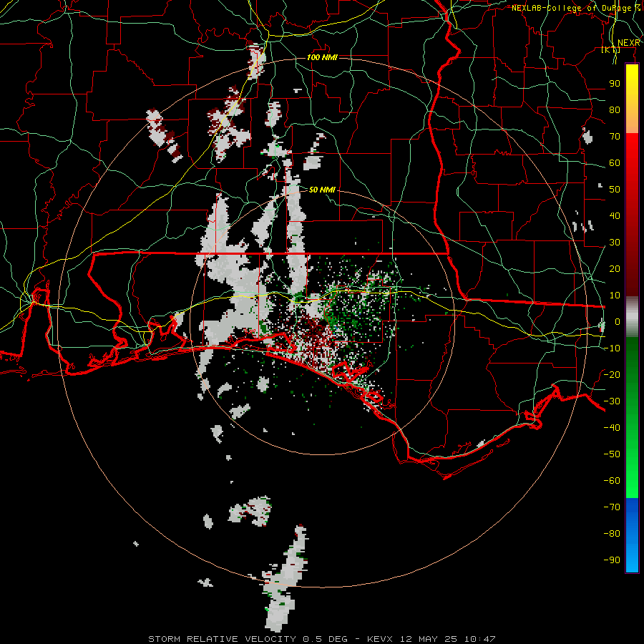Click the '50 NMI' range ring label
Viewport: 644px width, 644px height.
click(322, 190)
